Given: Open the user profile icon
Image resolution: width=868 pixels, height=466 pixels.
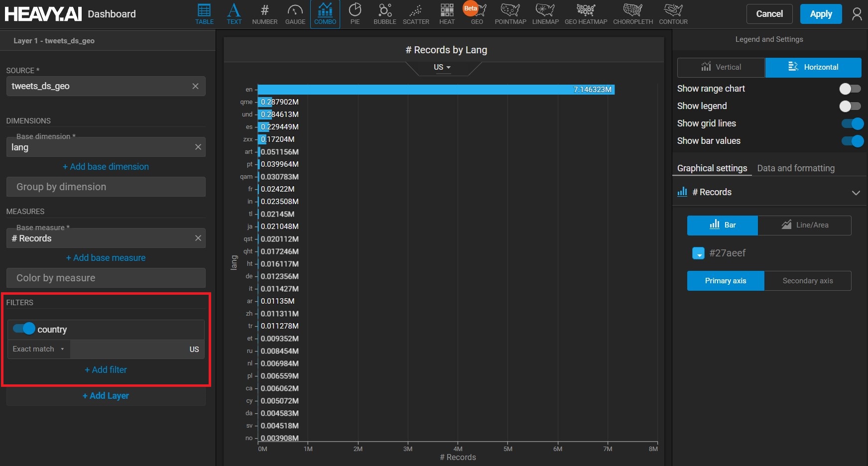Looking at the screenshot, I should tap(857, 14).
